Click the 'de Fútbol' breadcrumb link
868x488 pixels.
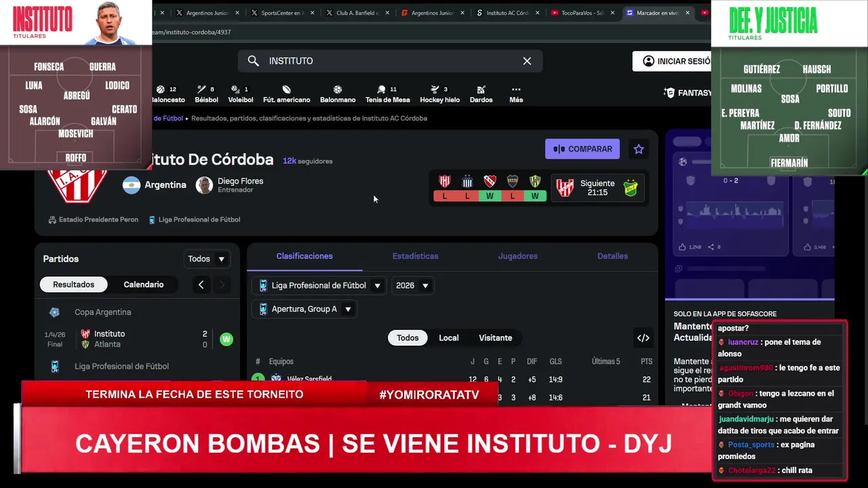(x=168, y=118)
